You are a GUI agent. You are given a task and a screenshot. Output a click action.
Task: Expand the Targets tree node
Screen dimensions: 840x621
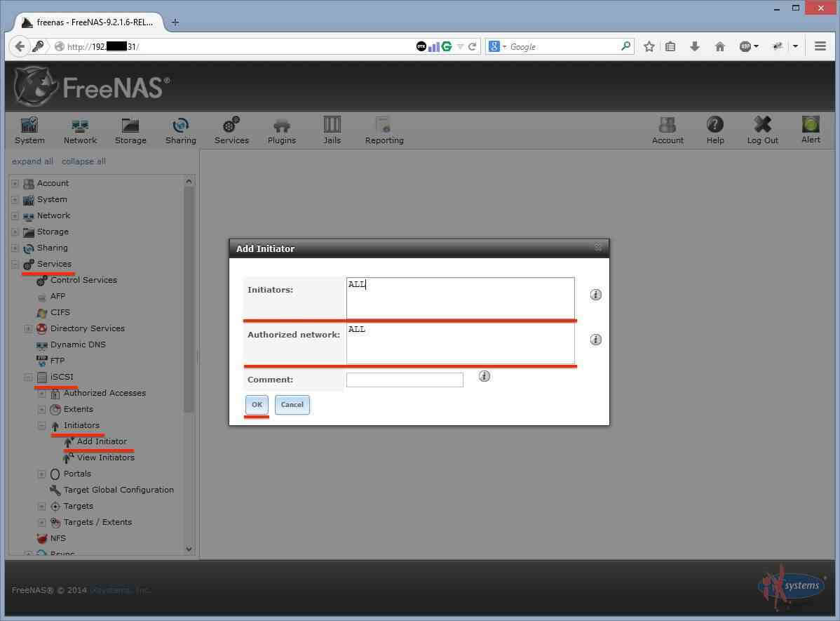point(42,506)
